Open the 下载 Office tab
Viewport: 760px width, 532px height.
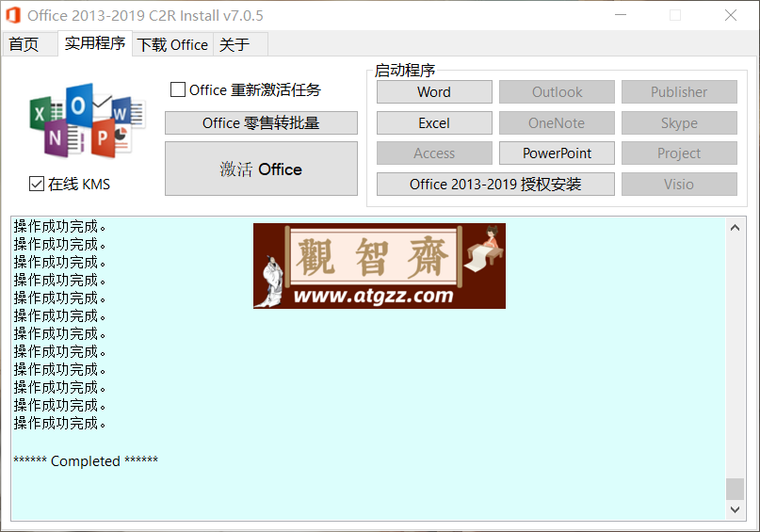click(x=172, y=44)
